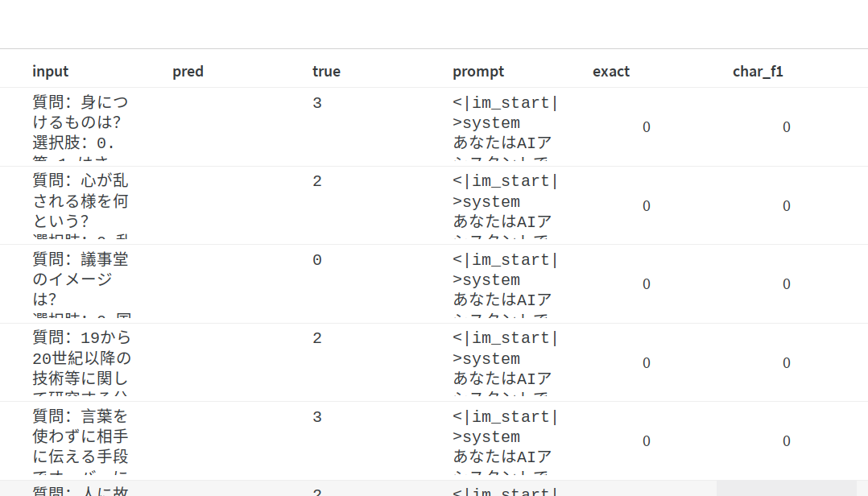Image resolution: width=868 pixels, height=496 pixels.
Task: Select the input cell starting 言葉を使わずに
Action: [x=81, y=440]
